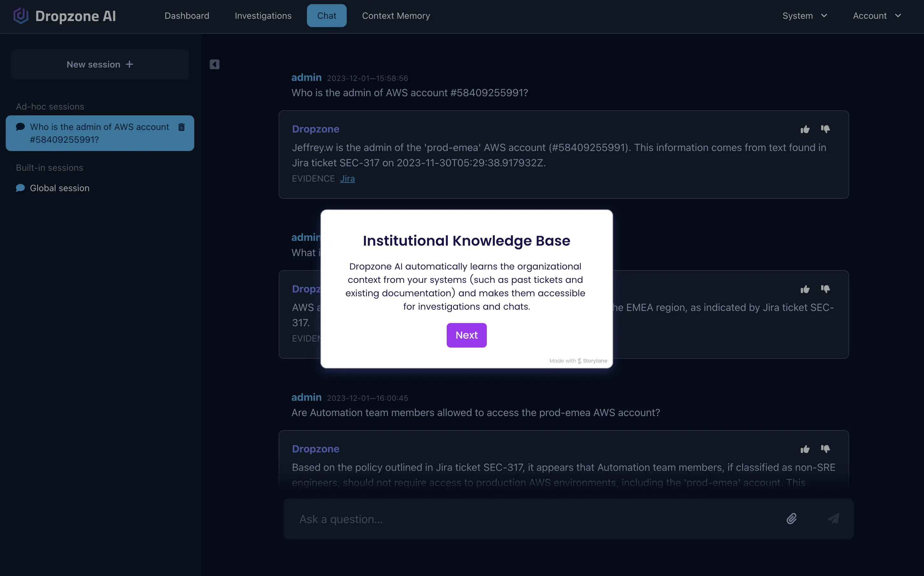Click the chat bubble icon of the selected session
Screen dimensions: 924x576
coord(21,127)
